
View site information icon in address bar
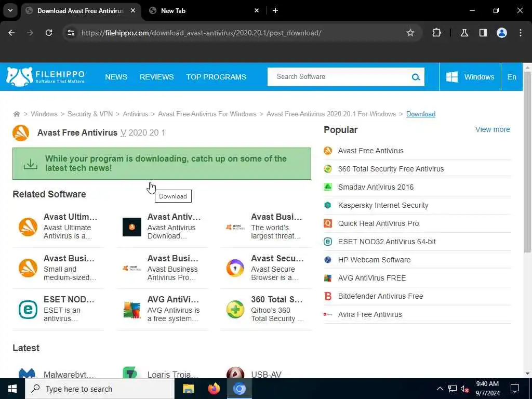pyautogui.click(x=71, y=33)
